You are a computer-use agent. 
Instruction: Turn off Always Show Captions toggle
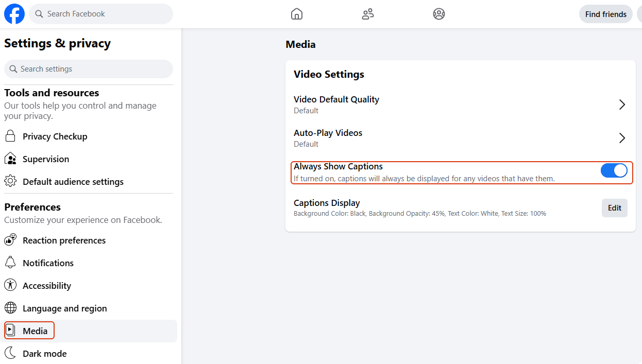tap(614, 171)
